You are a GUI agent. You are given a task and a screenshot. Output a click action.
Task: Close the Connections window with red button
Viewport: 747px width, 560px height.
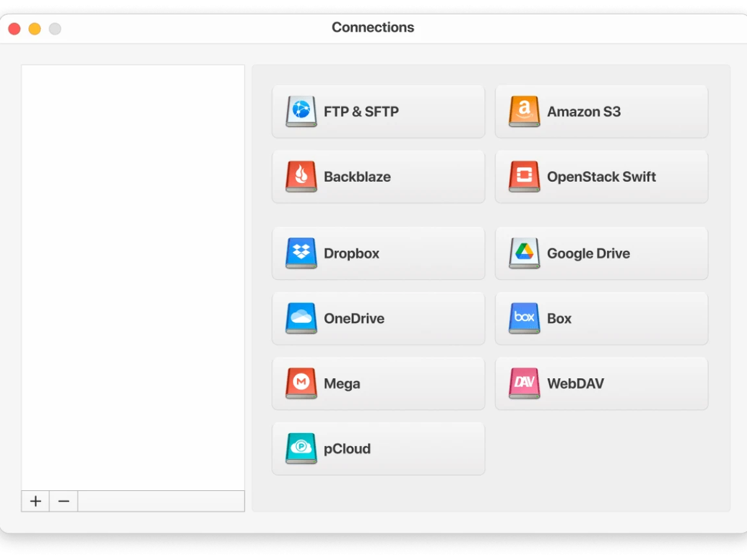14,29
